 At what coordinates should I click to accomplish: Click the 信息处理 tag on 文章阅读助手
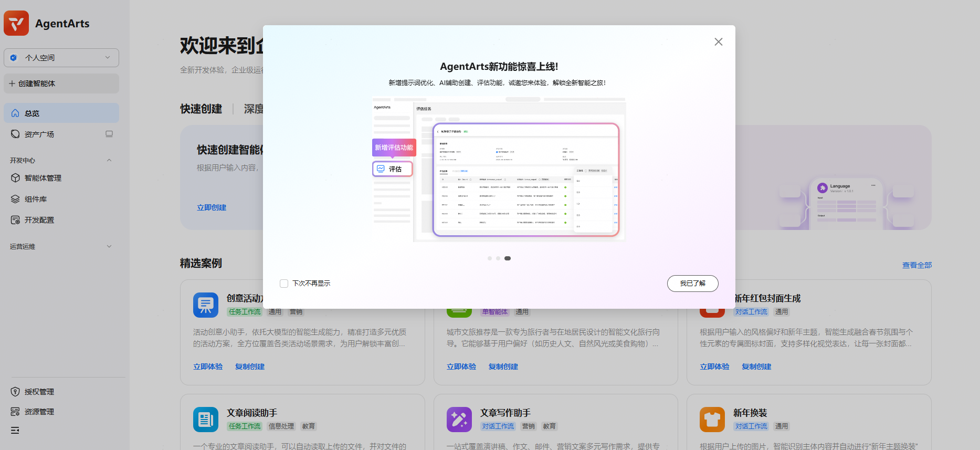281,426
